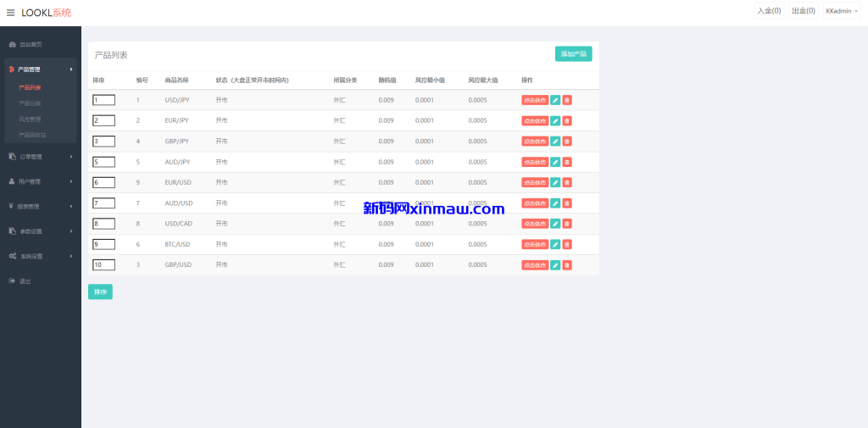Screen dimensions: 868x428
Task: Delete the GBP/USD row via trash icon
Action: tap(567, 265)
